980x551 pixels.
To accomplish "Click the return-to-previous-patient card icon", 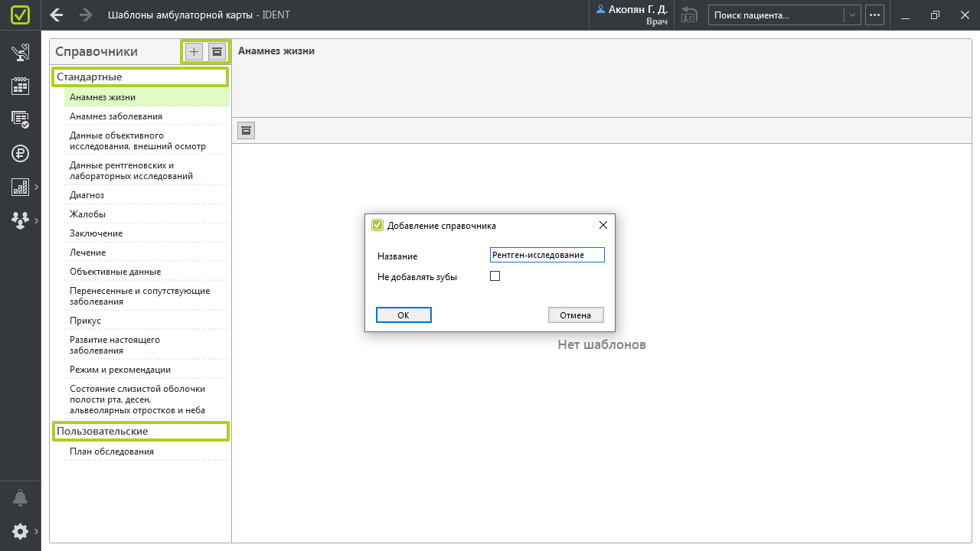I will pyautogui.click(x=689, y=15).
